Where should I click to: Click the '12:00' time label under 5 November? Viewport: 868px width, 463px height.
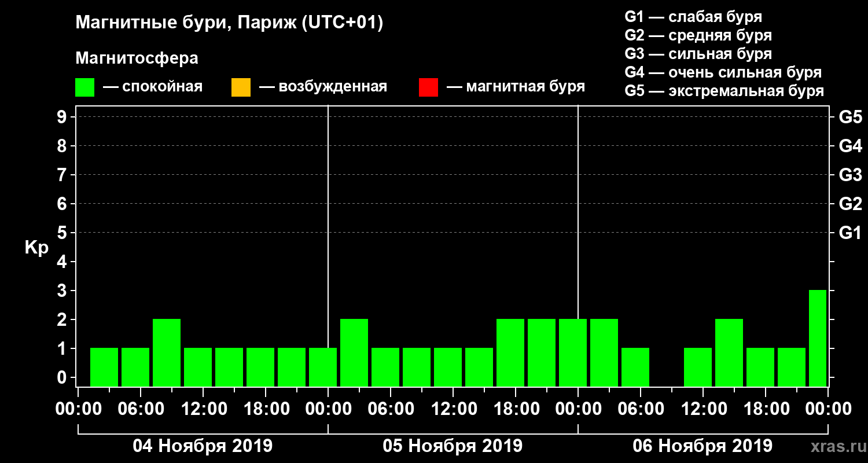coord(453,409)
